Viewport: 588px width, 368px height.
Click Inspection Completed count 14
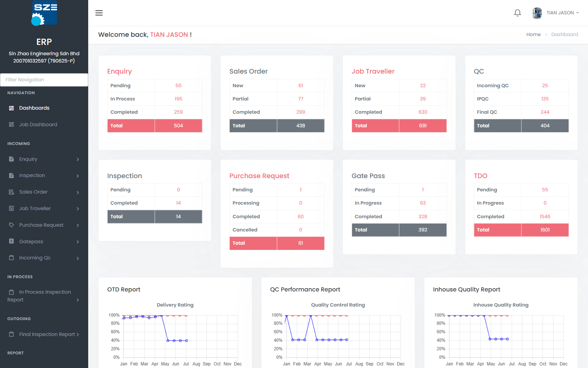pos(178,203)
